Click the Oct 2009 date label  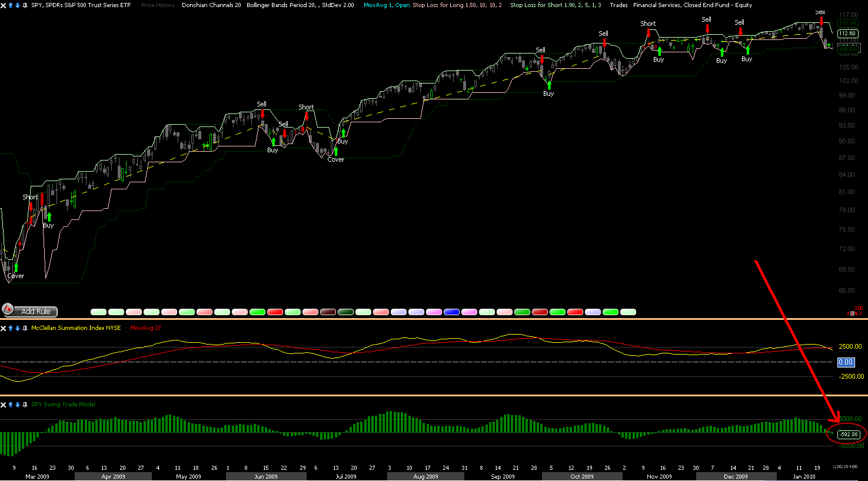(582, 477)
